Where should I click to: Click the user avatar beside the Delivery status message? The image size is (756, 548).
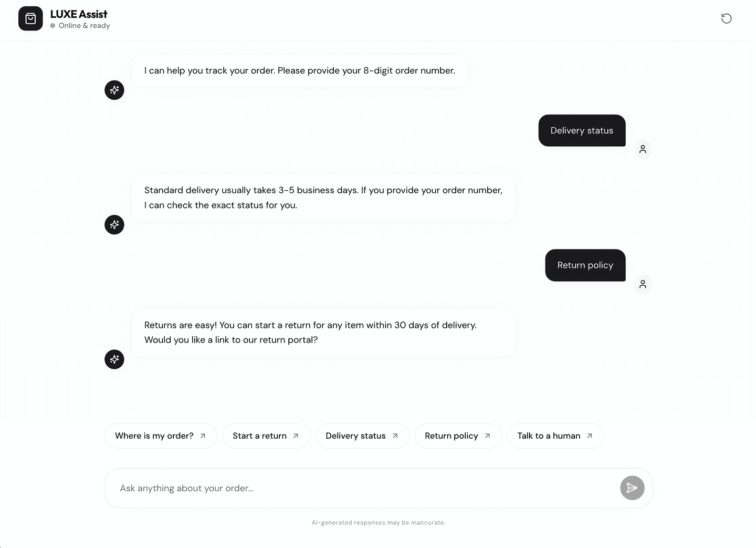coord(643,149)
